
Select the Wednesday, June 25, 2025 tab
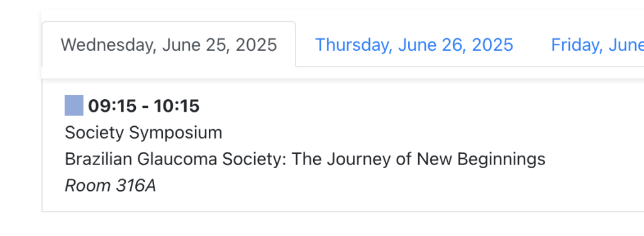tap(169, 44)
